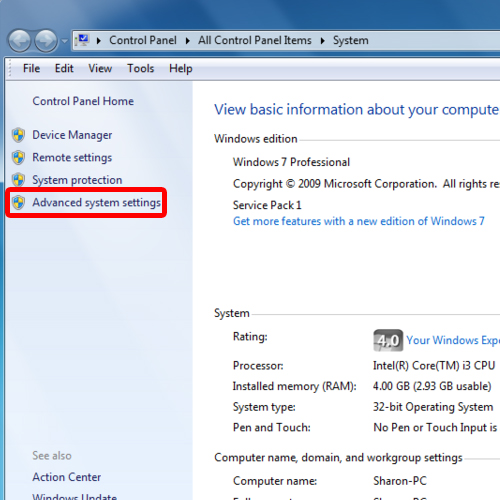Go to Control Panel Home
This screenshot has width=500, height=500.
83,101
